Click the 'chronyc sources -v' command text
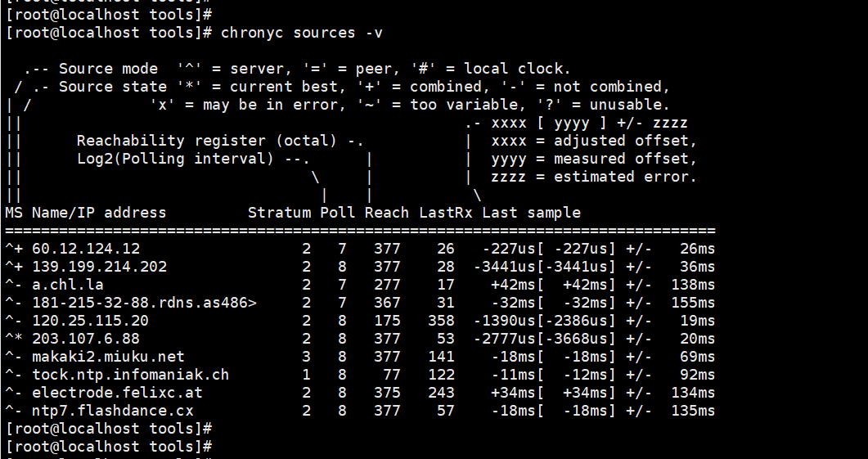868x459 pixels. [x=302, y=33]
